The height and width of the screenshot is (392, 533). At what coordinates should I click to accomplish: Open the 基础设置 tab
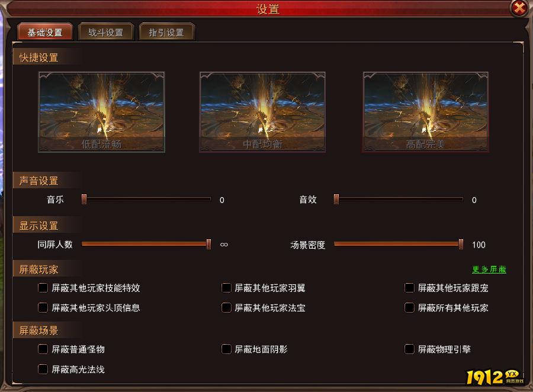point(45,33)
